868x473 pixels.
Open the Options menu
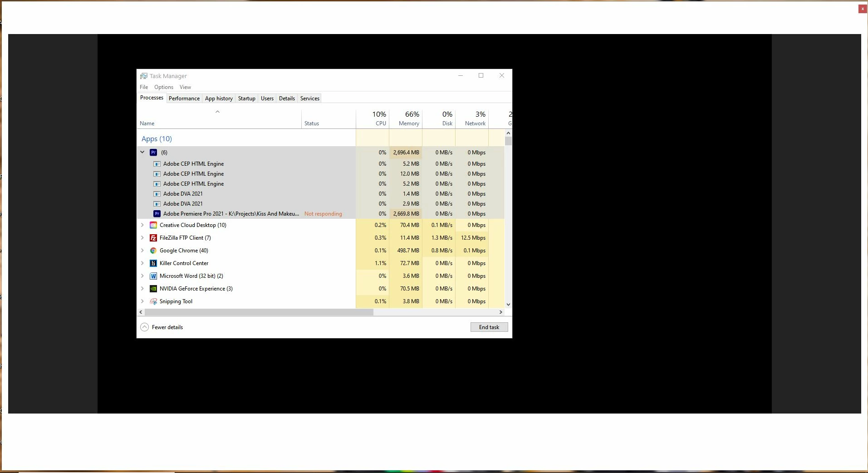[164, 87]
